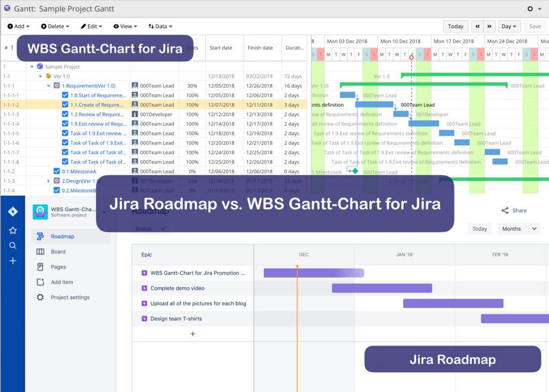The width and height of the screenshot is (549, 392).
Task: Toggle checkbox for 0.1.MilestoneA row
Action: (57, 172)
